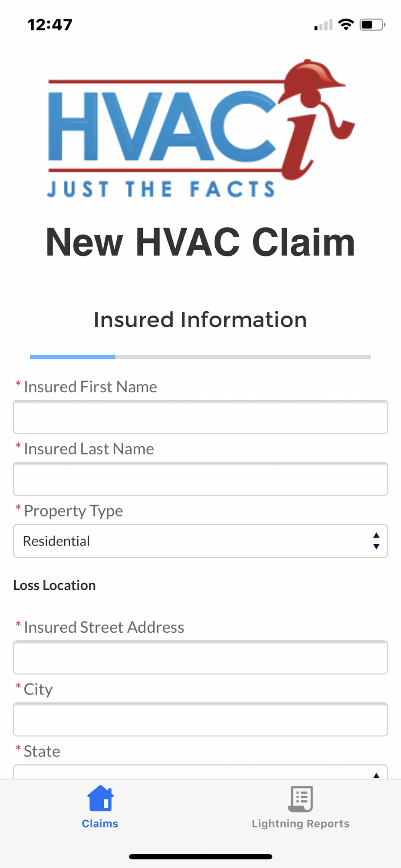Tap the New HVAC Claim heading
The width and height of the screenshot is (401, 868).
pos(200,242)
